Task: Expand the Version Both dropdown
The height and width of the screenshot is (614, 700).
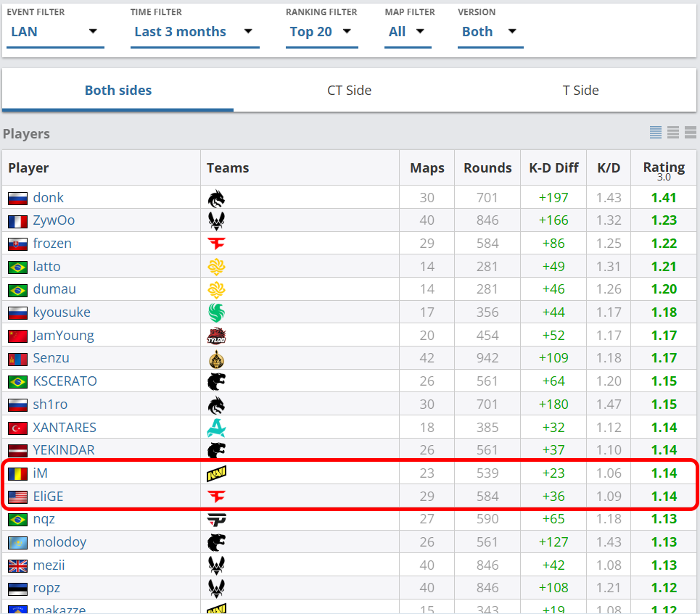Action: point(490,32)
